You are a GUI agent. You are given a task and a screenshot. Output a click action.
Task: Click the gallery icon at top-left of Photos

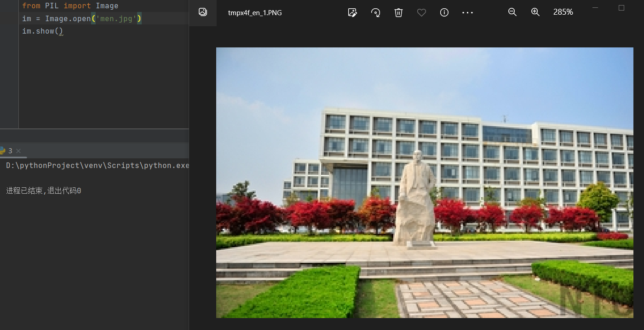[x=202, y=12]
